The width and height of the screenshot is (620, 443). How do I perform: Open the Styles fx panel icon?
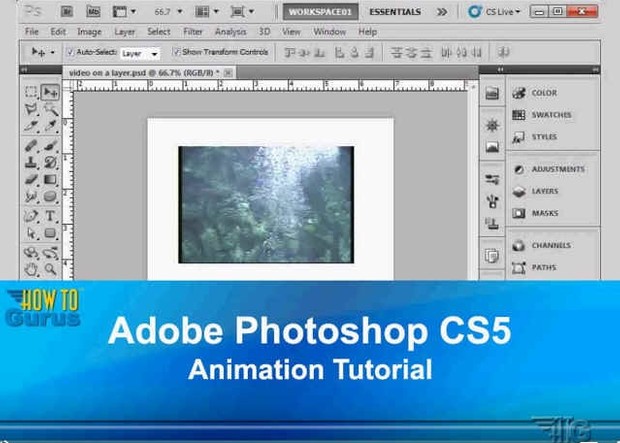(518, 137)
